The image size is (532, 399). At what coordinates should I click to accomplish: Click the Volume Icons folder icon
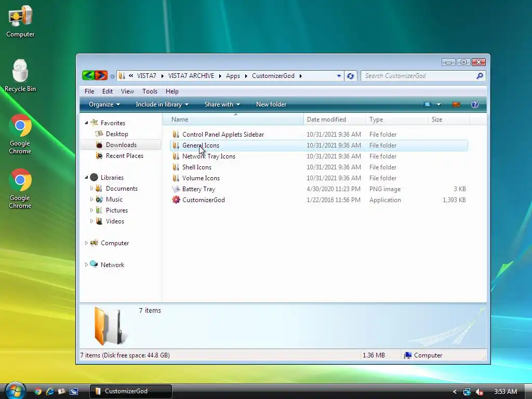176,178
